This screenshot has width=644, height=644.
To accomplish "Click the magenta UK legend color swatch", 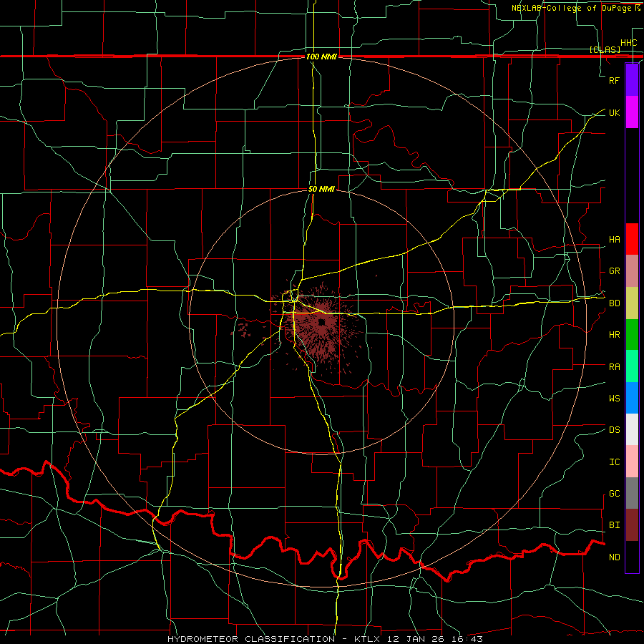I will pyautogui.click(x=632, y=112).
